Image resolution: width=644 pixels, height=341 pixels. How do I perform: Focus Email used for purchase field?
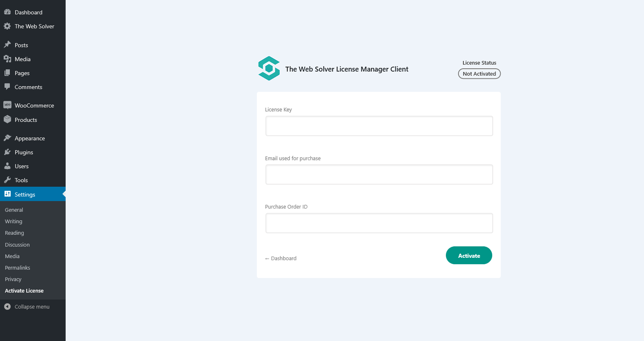[x=379, y=174]
